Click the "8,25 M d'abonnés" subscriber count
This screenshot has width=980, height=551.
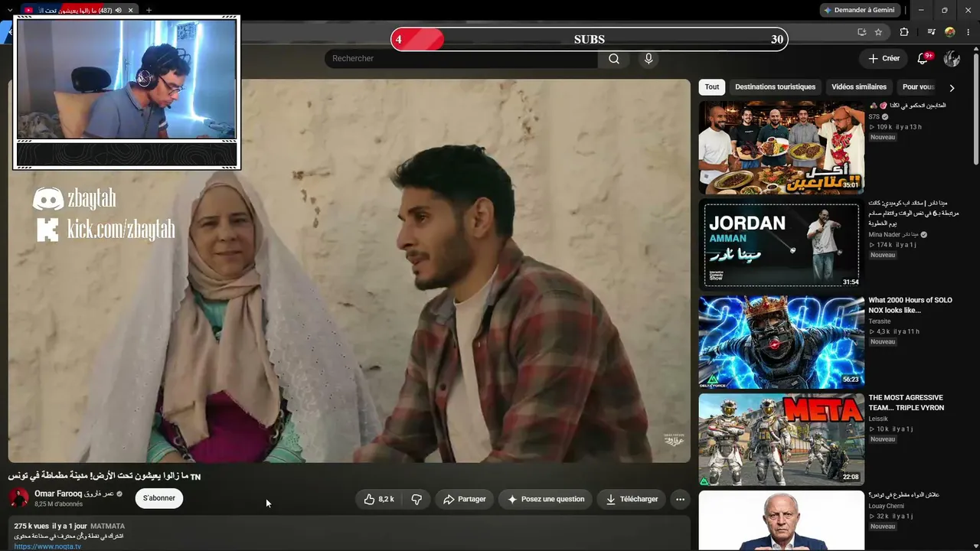[x=58, y=504]
